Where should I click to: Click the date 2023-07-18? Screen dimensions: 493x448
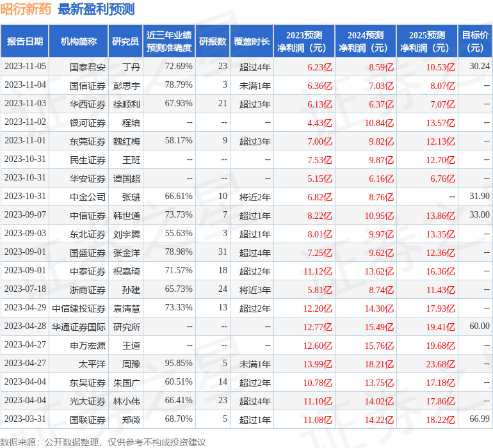pyautogui.click(x=25, y=289)
